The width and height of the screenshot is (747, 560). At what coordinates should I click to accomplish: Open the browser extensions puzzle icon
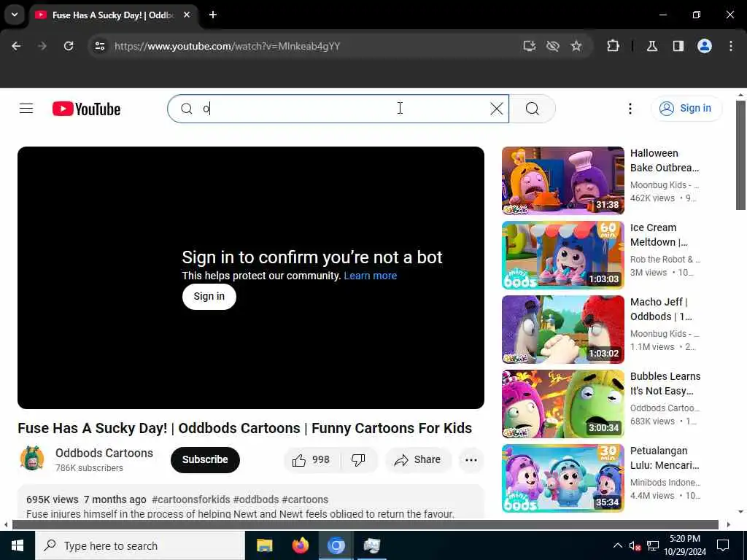point(613,46)
